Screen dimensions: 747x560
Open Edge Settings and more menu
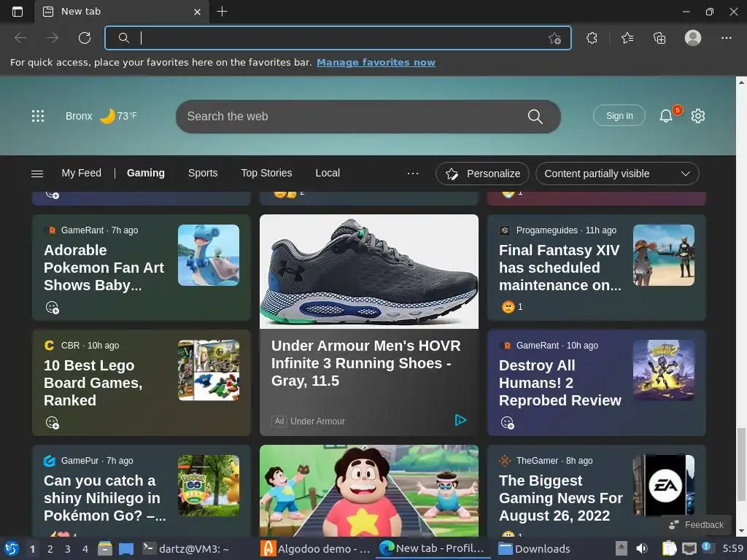point(726,38)
